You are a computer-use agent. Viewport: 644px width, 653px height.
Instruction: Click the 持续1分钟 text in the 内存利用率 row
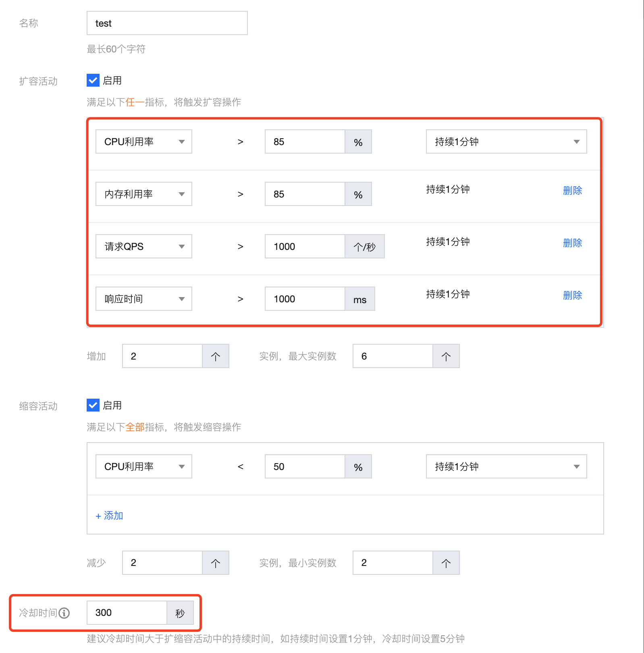point(448,189)
